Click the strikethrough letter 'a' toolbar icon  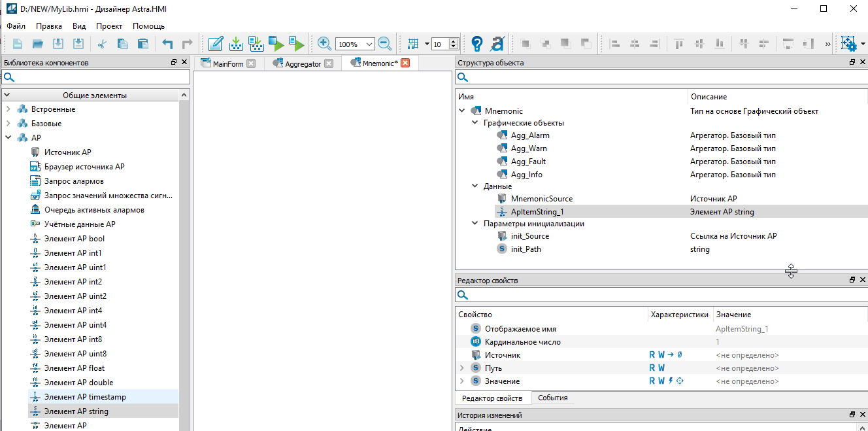point(497,44)
